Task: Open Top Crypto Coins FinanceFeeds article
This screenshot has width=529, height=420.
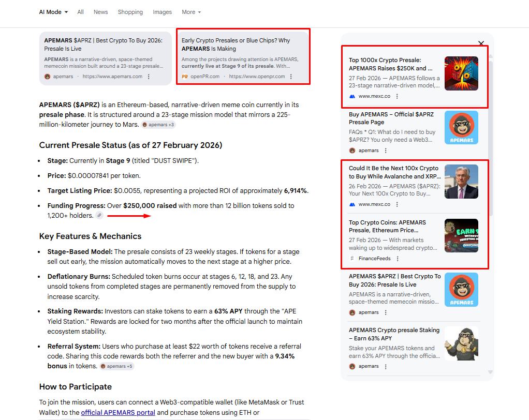Action: tap(387, 226)
